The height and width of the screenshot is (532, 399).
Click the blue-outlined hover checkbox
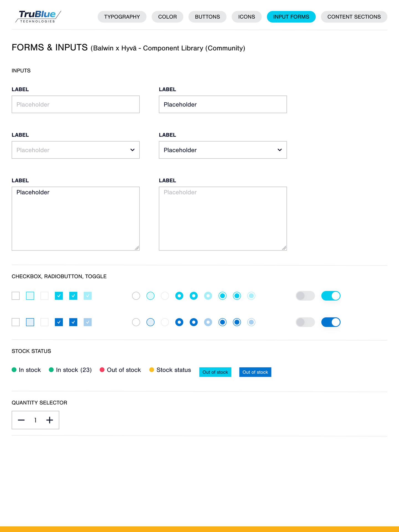(30, 322)
